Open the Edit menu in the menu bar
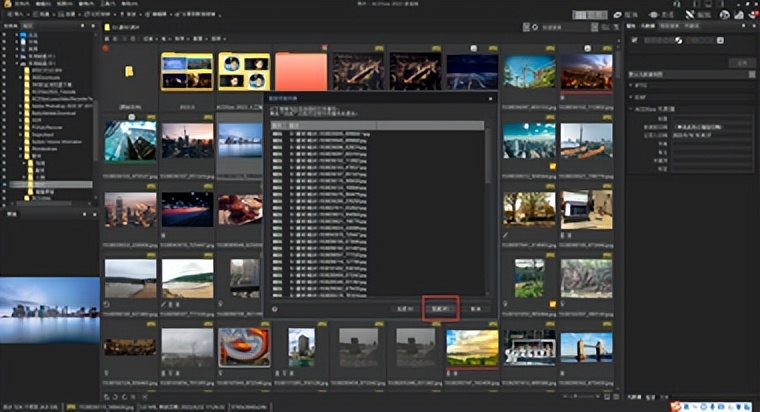The image size is (760, 412). [44, 4]
